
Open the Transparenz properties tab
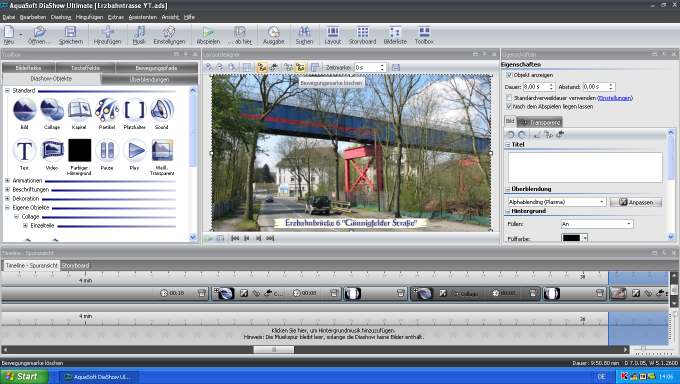(540, 122)
